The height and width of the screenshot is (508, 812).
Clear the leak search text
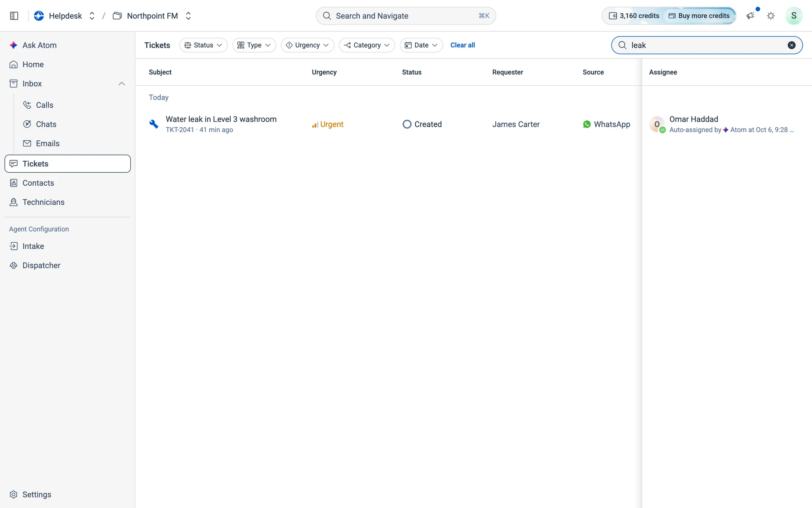[x=791, y=45]
